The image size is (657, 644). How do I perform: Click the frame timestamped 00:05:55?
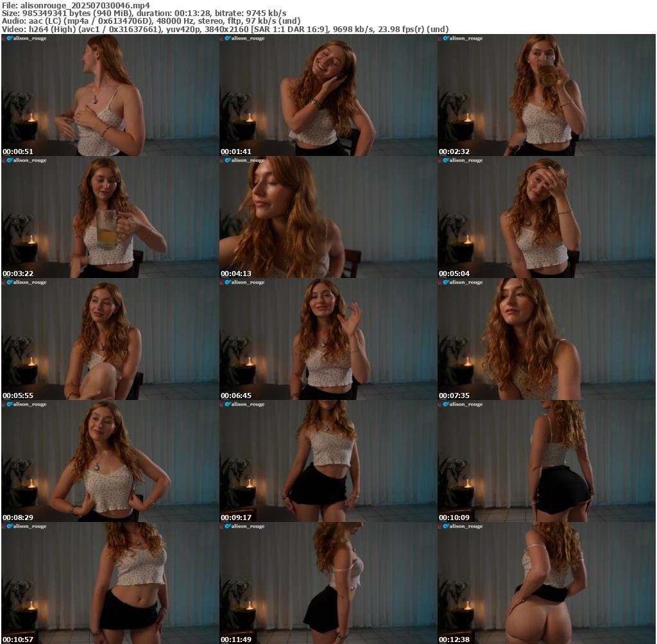coord(110,339)
